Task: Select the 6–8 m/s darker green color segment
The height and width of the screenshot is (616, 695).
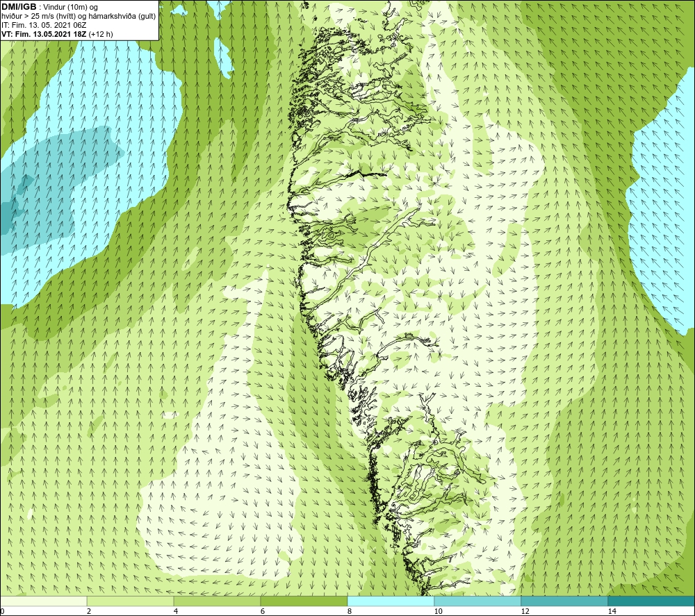Action: [x=304, y=601]
